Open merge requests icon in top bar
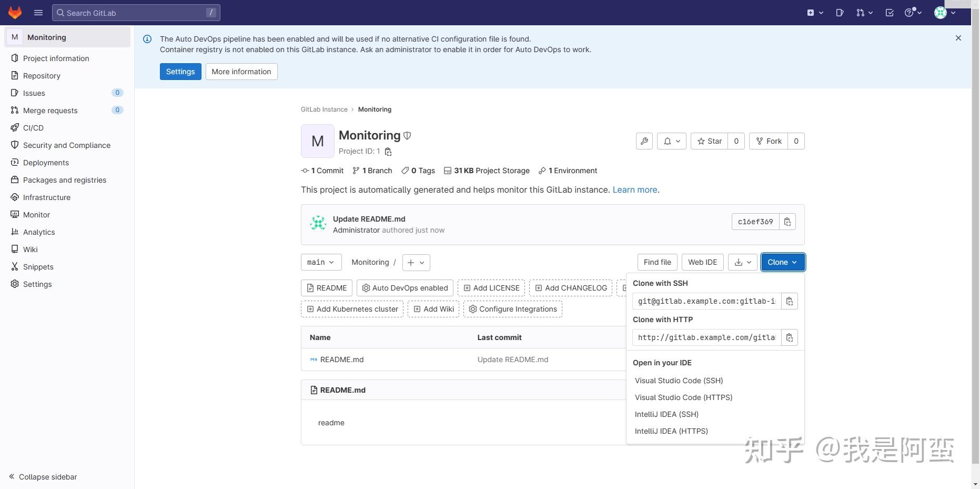Viewport: 980px width, 489px height. click(861, 12)
